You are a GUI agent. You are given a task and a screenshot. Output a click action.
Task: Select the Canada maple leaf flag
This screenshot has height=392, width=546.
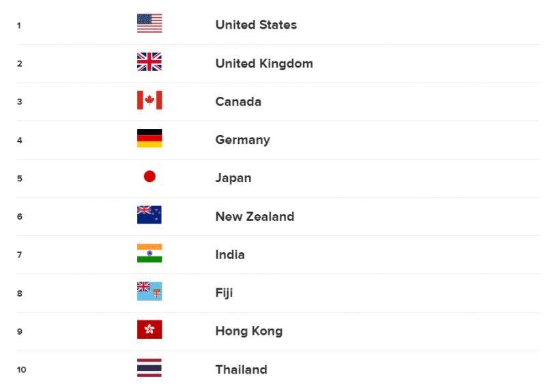(x=149, y=100)
